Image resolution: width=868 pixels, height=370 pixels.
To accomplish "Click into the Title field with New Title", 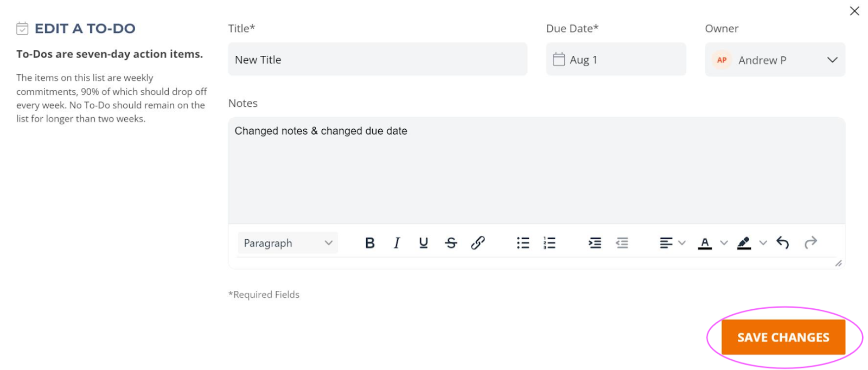I will coord(378,60).
